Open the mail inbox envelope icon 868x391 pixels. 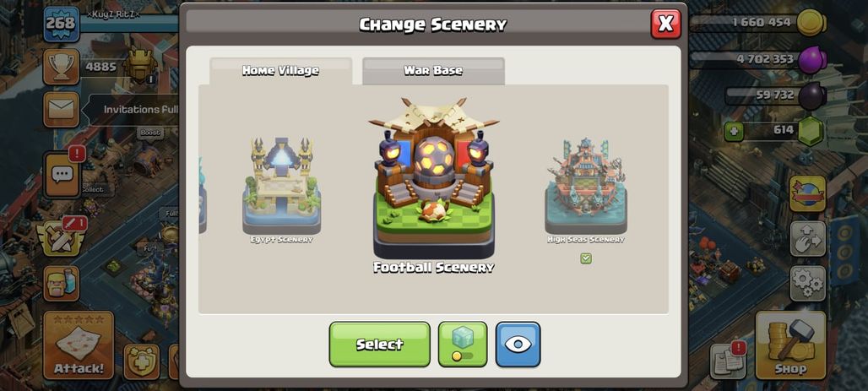pyautogui.click(x=61, y=109)
